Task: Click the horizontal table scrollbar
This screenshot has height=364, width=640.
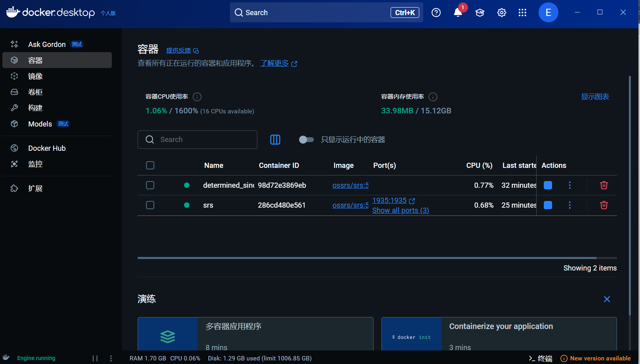Action: click(367, 258)
